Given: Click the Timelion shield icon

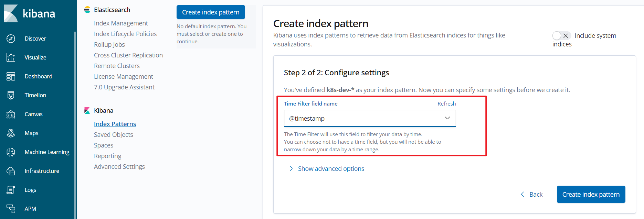Looking at the screenshot, I should pyautogui.click(x=11, y=95).
